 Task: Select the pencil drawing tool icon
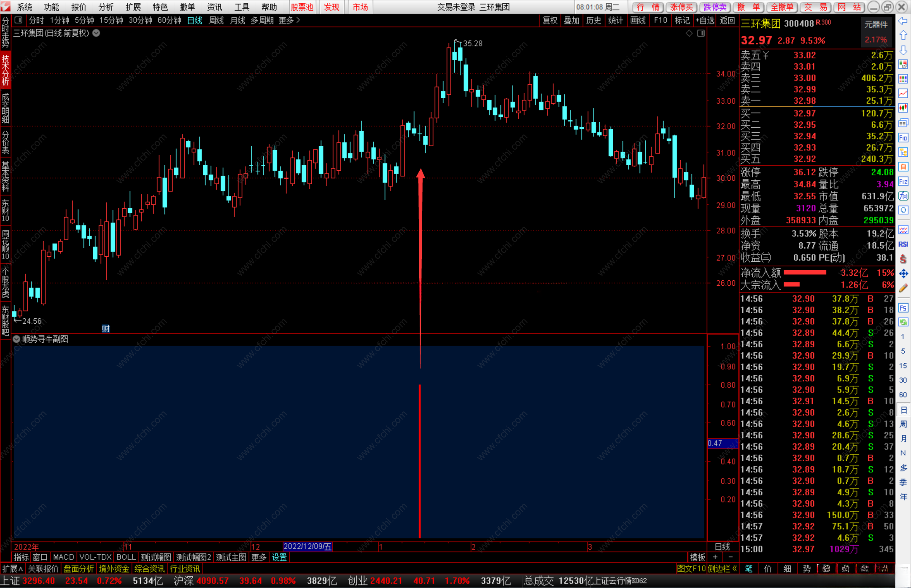click(903, 288)
